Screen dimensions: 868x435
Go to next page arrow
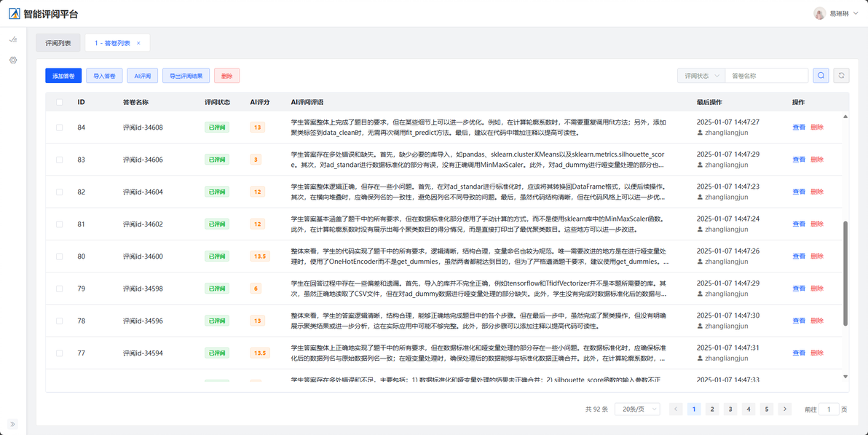click(784, 409)
